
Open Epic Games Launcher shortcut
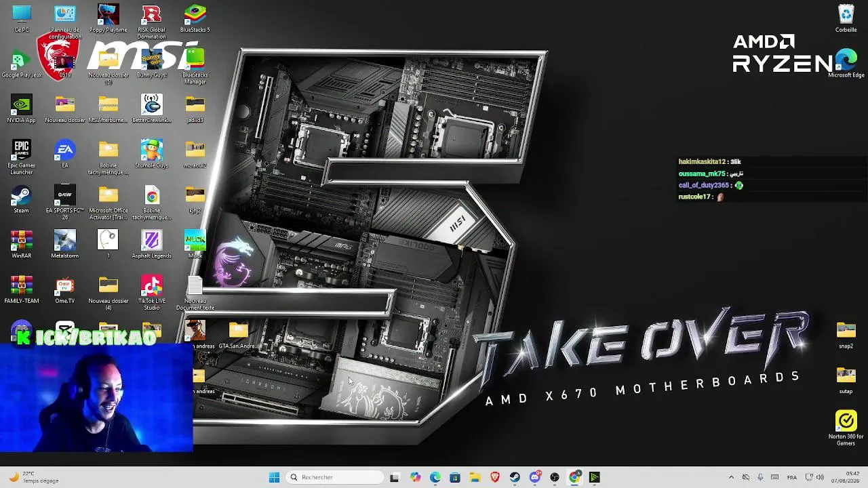(x=22, y=157)
